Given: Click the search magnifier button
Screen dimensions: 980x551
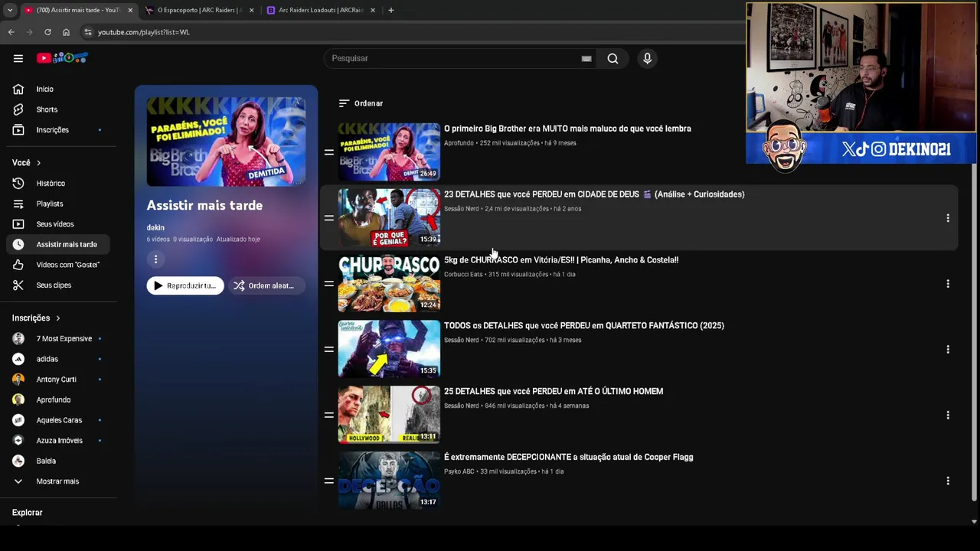Looking at the screenshot, I should point(612,58).
